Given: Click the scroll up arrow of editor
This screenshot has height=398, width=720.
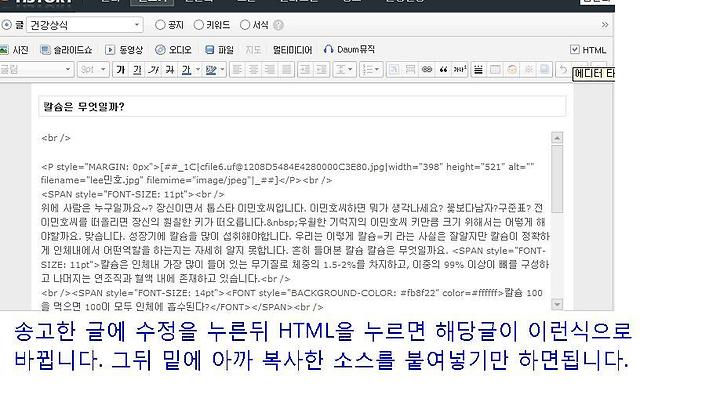Looking at the screenshot, I should coord(557,138).
